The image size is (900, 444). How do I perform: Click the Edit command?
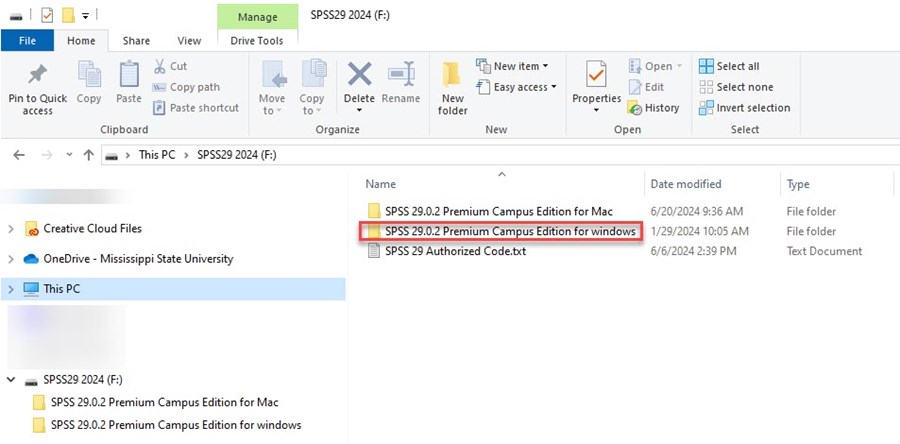[646, 87]
